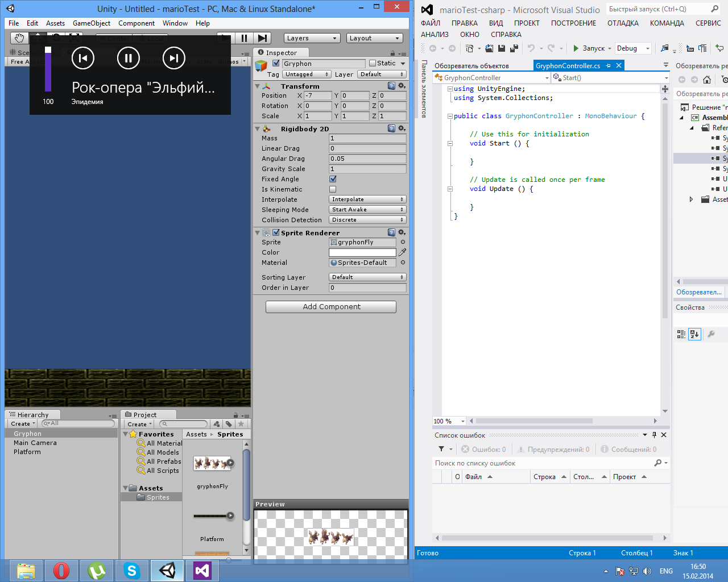Select the gryphonFly sprite thumbnail
Image resolution: width=728 pixels, height=582 pixels.
pos(212,464)
